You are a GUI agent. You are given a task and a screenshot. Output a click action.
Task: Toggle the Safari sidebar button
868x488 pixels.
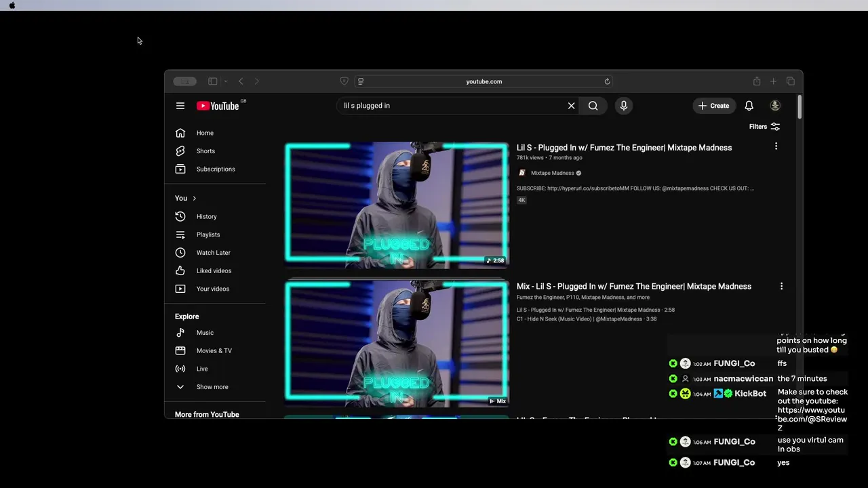tap(212, 81)
